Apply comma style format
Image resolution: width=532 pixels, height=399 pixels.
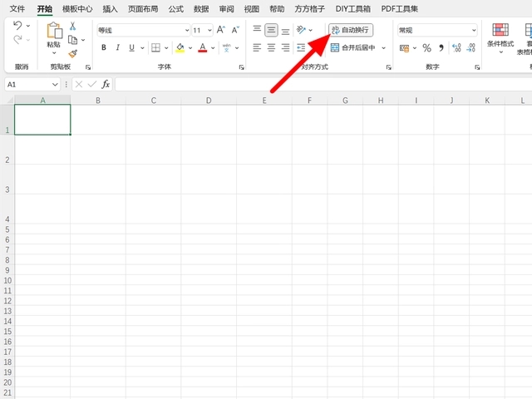pyautogui.click(x=441, y=48)
